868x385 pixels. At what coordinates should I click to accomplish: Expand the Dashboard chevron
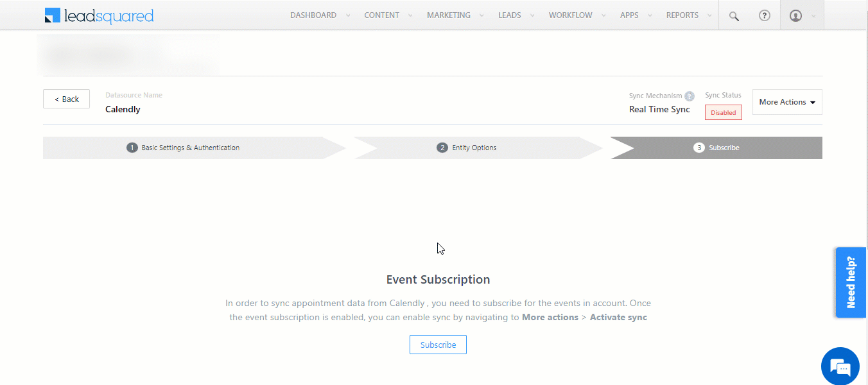point(348,15)
